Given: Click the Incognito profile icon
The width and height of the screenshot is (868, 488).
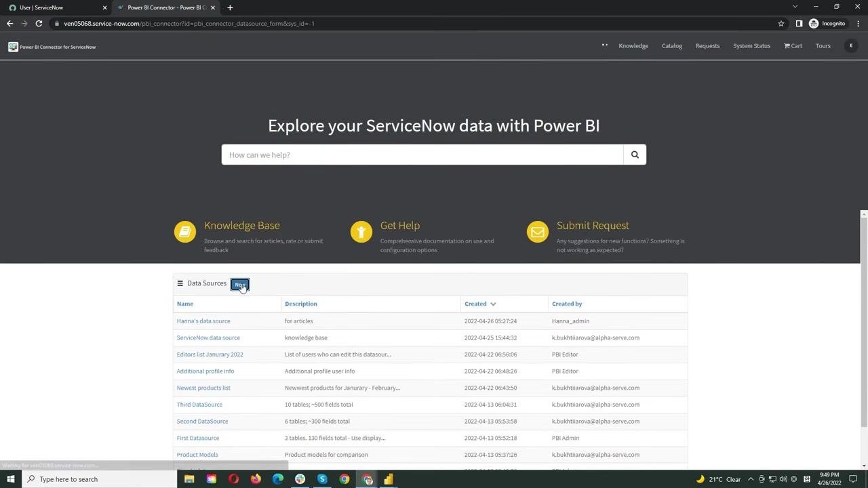Looking at the screenshot, I should tap(814, 24).
